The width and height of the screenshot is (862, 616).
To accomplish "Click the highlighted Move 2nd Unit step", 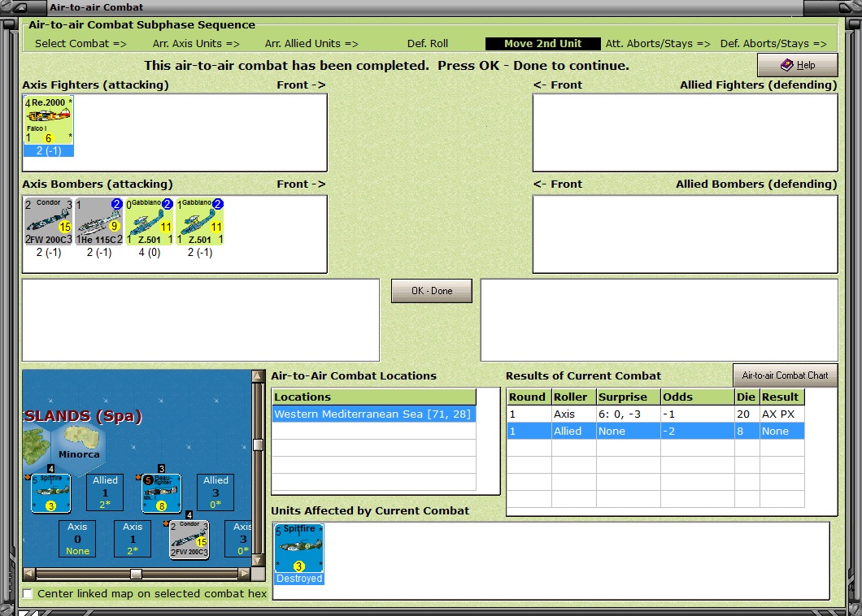I will tap(542, 43).
